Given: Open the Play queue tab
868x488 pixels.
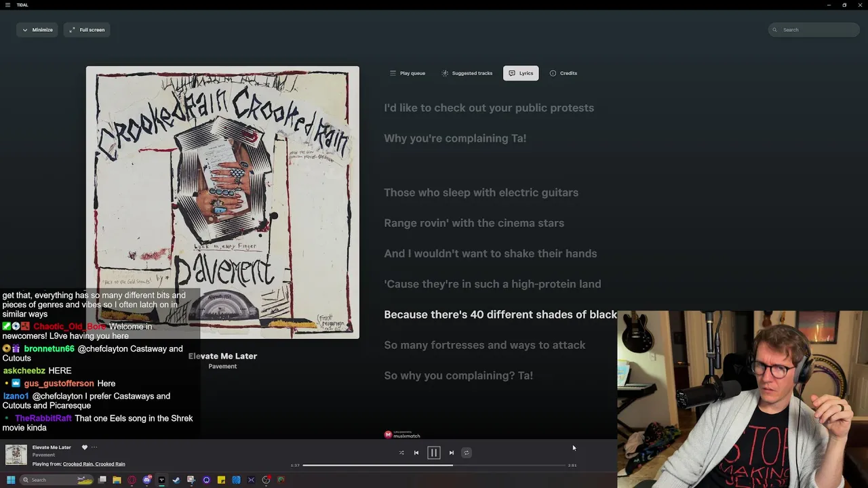Looking at the screenshot, I should coord(408,73).
